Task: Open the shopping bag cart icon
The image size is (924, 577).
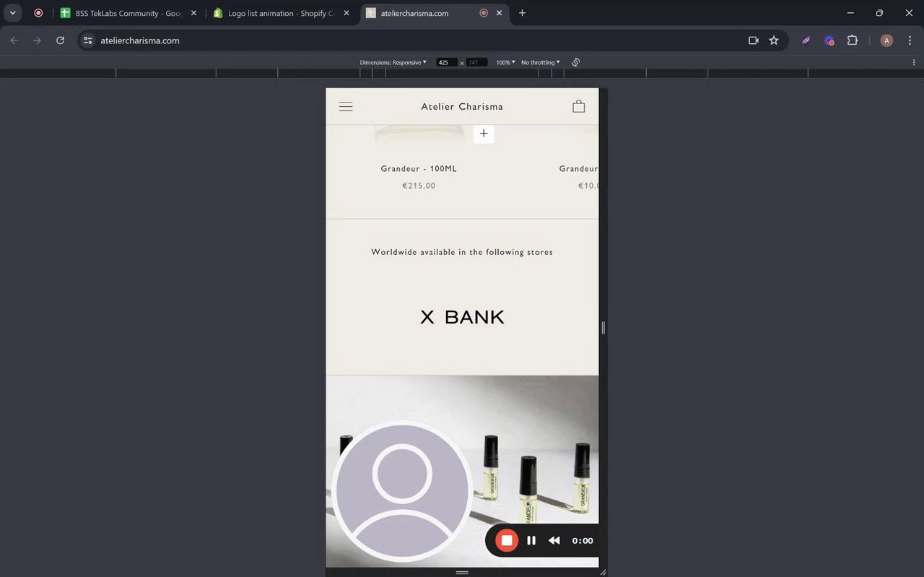Action: [x=578, y=106]
